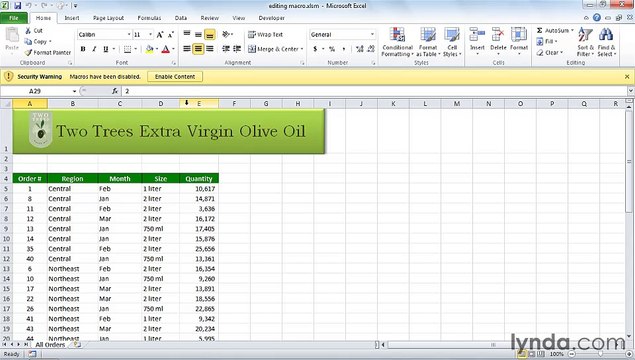Screen dimensions: 635x360
Task: Open the Format cells menu
Action: [x=519, y=41]
